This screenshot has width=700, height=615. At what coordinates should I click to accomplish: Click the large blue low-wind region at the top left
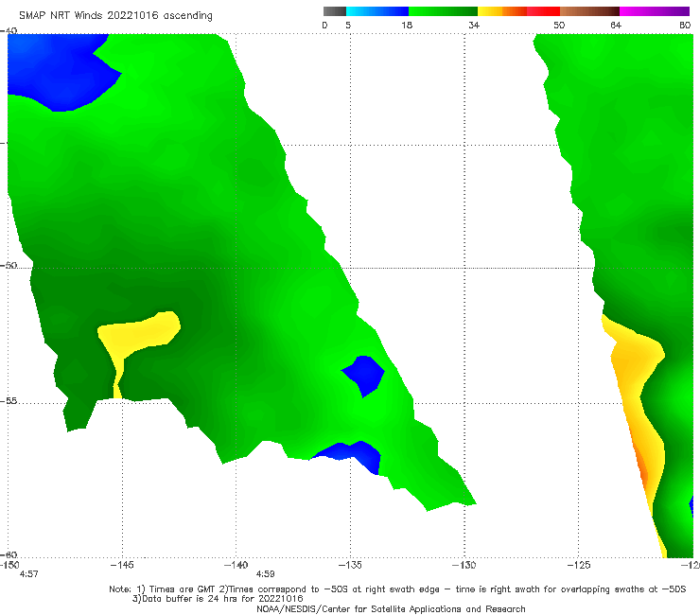tap(58, 72)
